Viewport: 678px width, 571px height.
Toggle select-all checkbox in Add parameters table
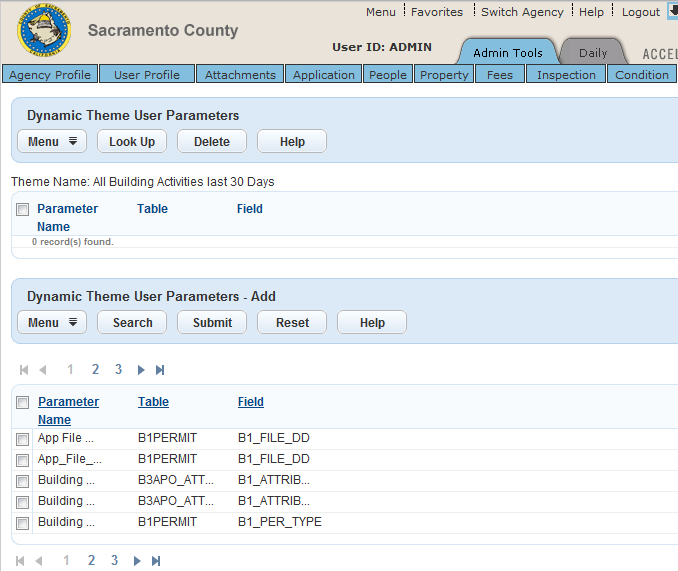pyautogui.click(x=22, y=402)
